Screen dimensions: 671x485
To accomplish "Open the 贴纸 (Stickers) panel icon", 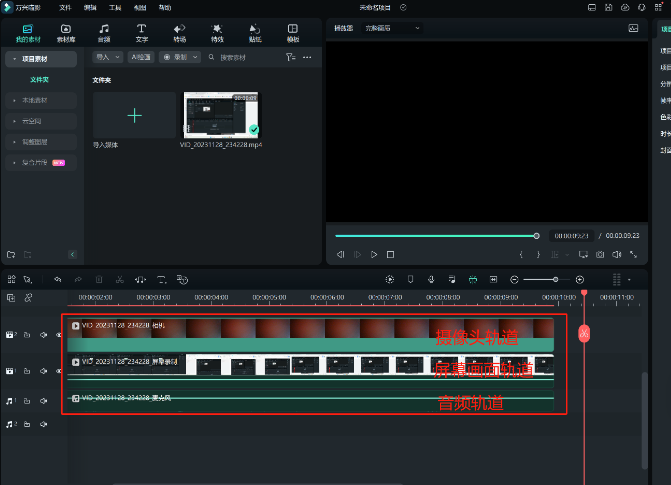I will click(x=255, y=32).
